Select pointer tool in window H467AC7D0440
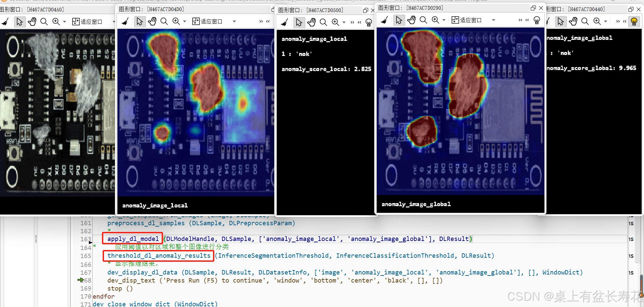The image size is (644, 307). [x=560, y=22]
